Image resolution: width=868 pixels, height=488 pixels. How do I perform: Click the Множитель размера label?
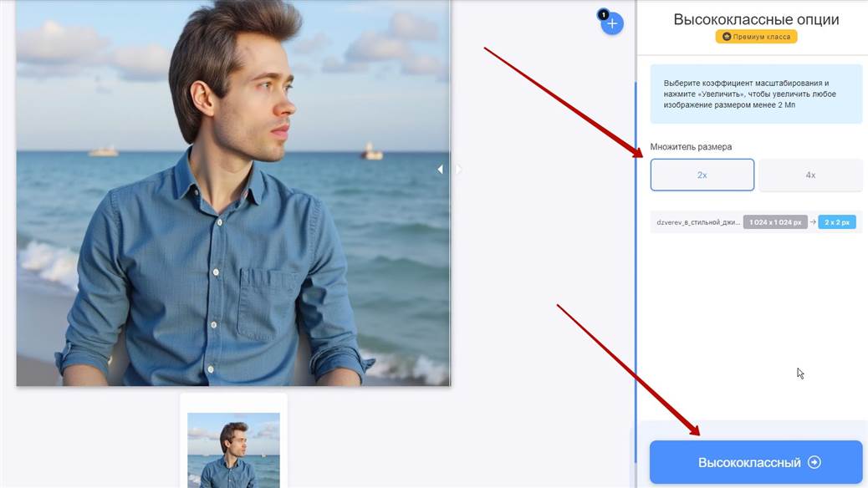[x=691, y=147]
